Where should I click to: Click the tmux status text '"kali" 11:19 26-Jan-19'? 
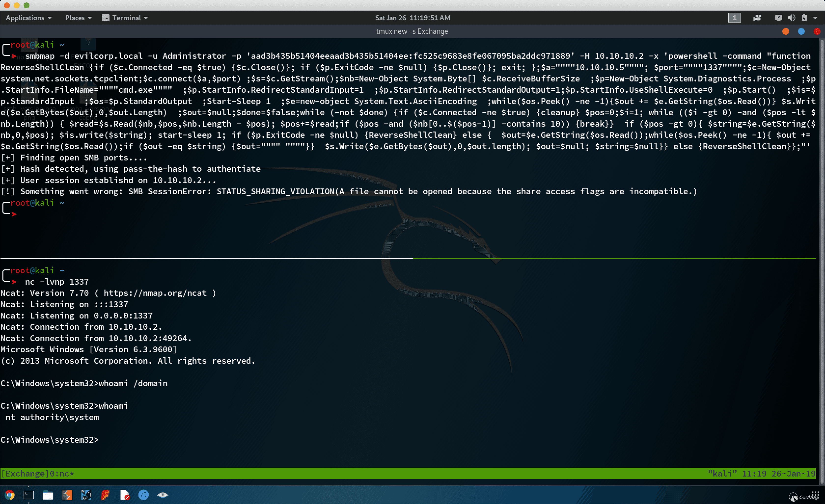point(761,474)
